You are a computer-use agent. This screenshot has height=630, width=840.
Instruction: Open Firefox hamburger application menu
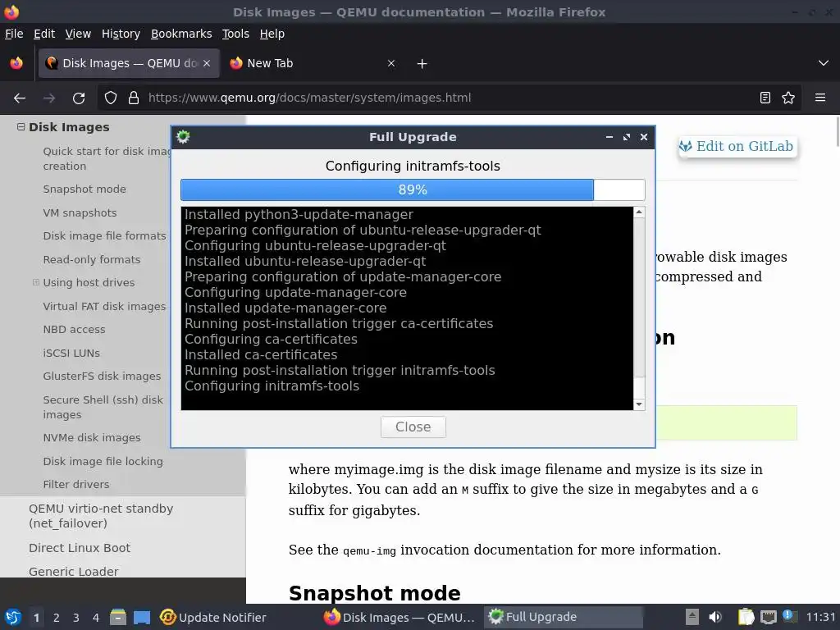click(820, 98)
